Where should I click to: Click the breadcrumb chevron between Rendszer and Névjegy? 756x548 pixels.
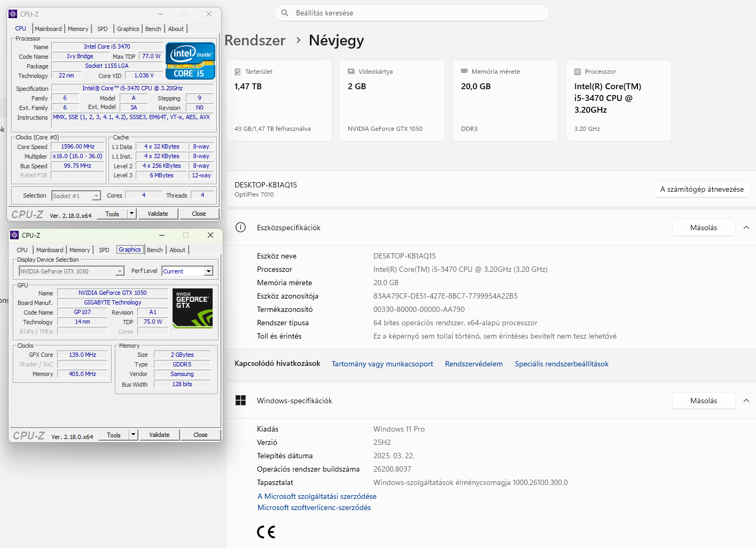coord(298,40)
